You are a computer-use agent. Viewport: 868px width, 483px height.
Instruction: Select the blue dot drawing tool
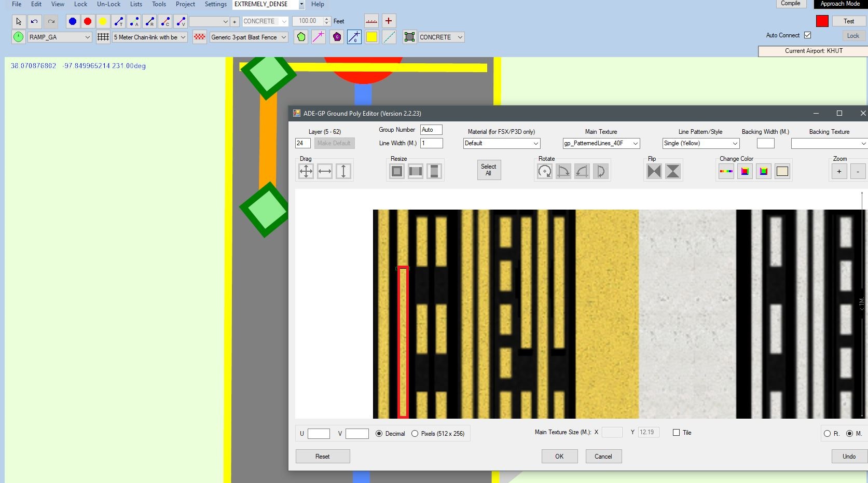pyautogui.click(x=72, y=21)
